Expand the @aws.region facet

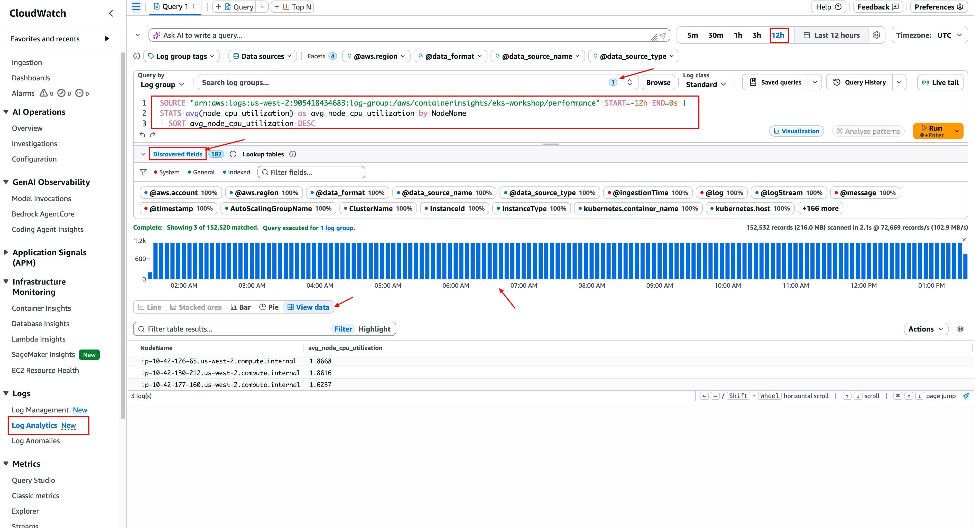376,56
